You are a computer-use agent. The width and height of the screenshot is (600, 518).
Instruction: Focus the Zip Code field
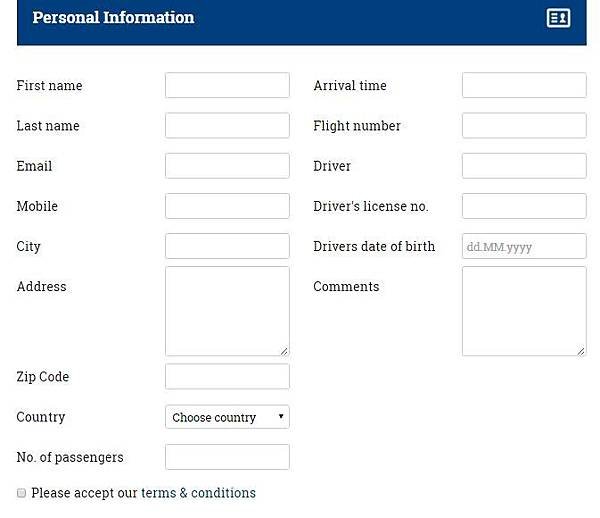[227, 376]
